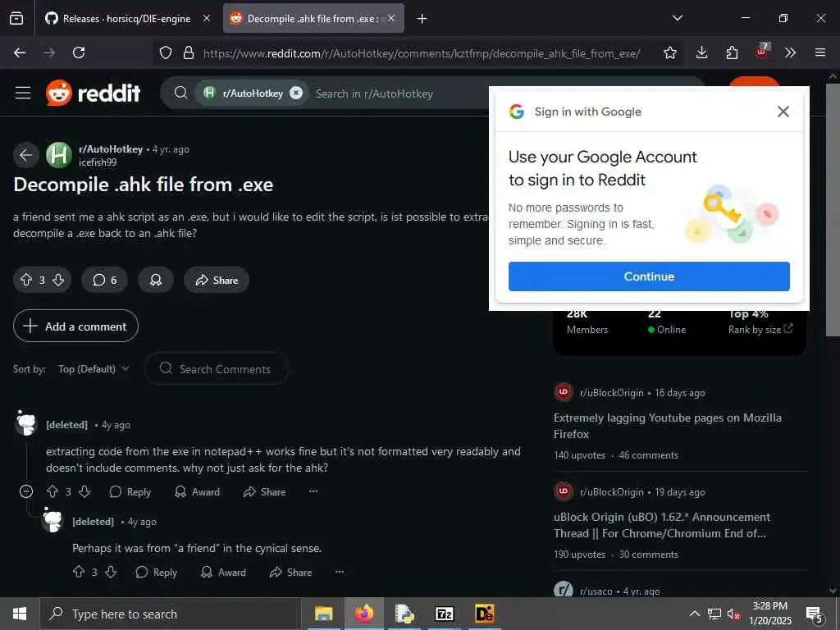
Task: Open uBlock Origin extension icon
Action: (x=762, y=52)
